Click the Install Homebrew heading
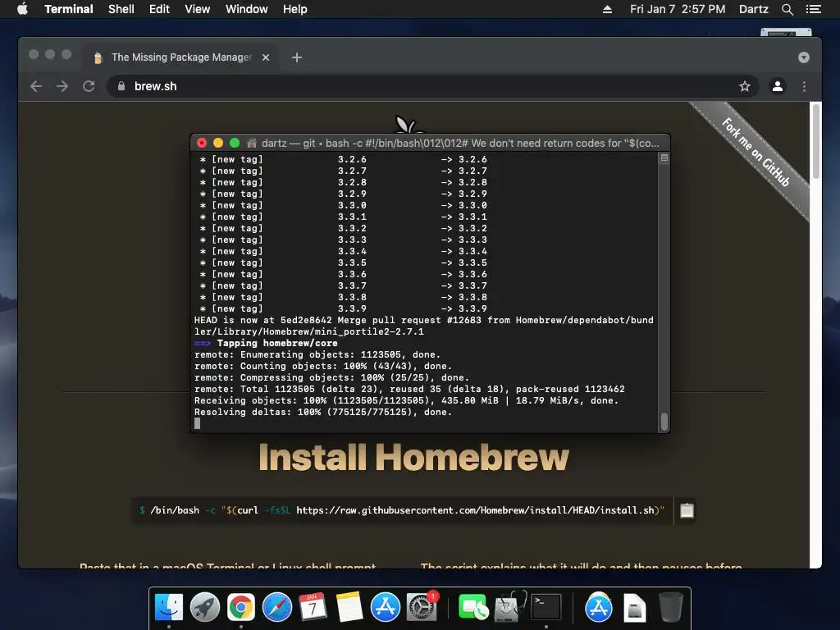 pos(413,457)
